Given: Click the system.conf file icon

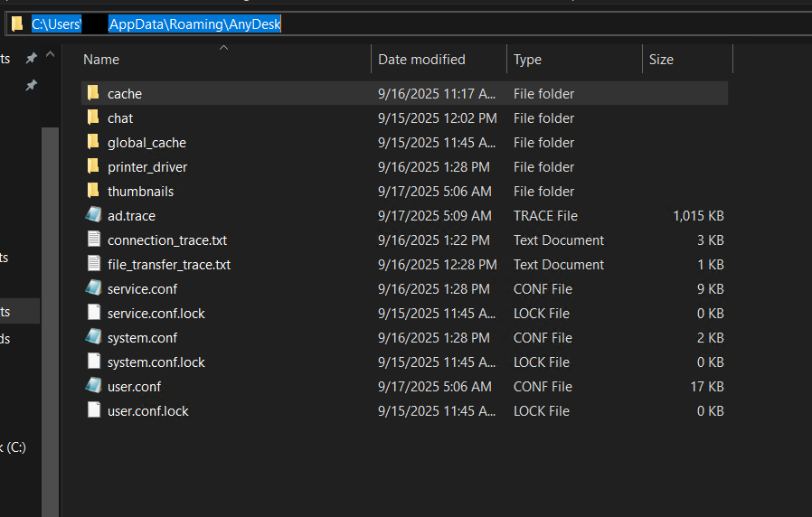Looking at the screenshot, I should [93, 336].
